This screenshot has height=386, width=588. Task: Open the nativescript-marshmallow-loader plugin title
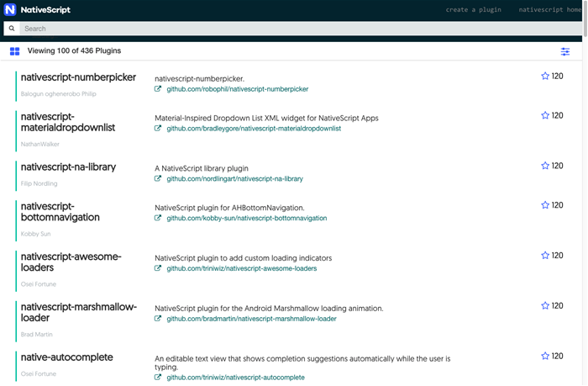click(x=79, y=312)
